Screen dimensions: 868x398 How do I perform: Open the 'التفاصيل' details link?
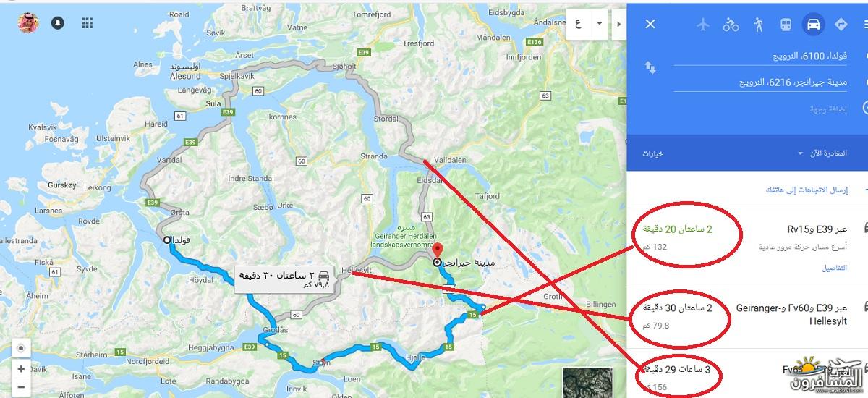[x=834, y=268]
